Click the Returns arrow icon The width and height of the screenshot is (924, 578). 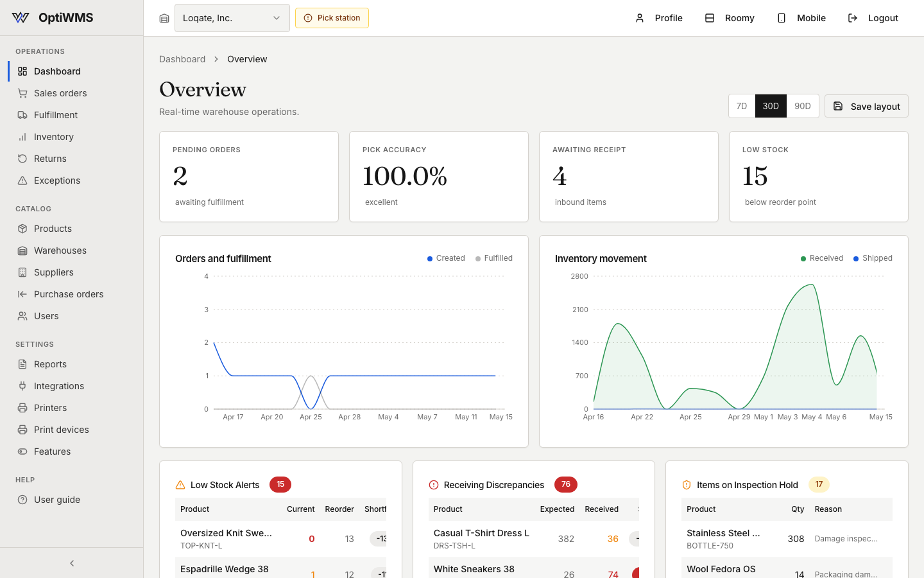click(x=22, y=159)
